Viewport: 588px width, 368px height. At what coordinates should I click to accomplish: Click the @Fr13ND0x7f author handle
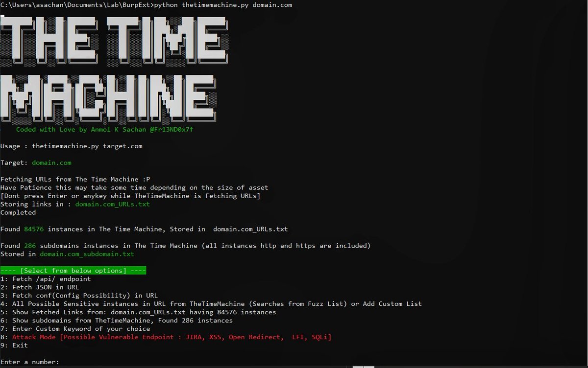pyautogui.click(x=172, y=129)
